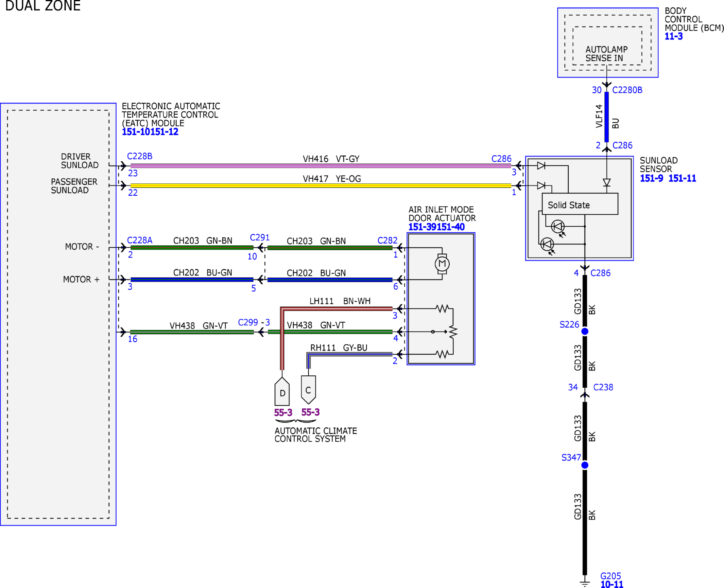
Task: Click the Solid State box in sunload sensor
Action: tap(580, 204)
